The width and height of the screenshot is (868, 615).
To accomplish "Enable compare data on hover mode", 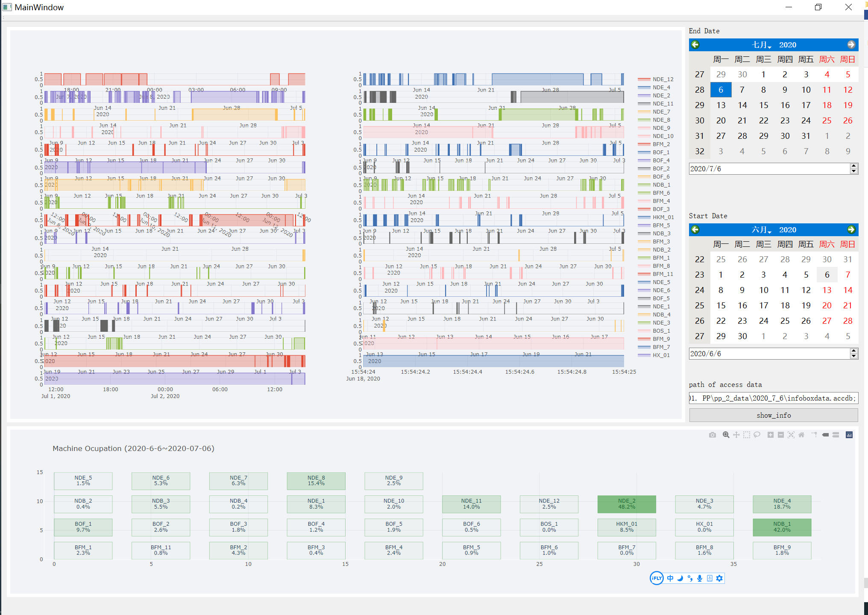I will [x=836, y=435].
